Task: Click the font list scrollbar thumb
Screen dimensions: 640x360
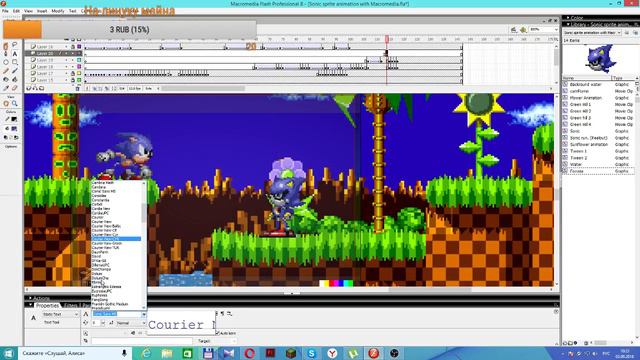Action: pyautogui.click(x=144, y=213)
